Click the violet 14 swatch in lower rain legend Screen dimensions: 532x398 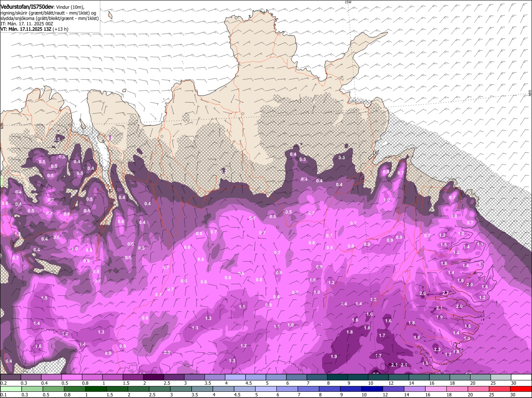[x=415, y=389]
